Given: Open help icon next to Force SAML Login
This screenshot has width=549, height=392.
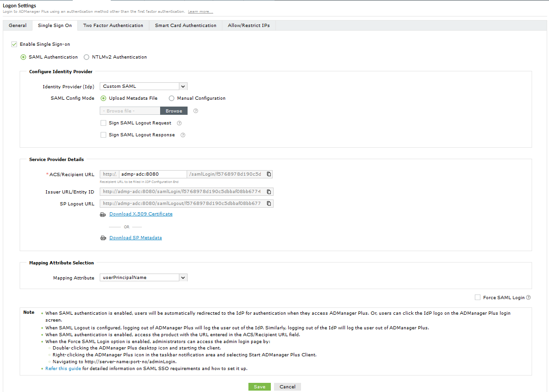Looking at the screenshot, I should [528, 297].
